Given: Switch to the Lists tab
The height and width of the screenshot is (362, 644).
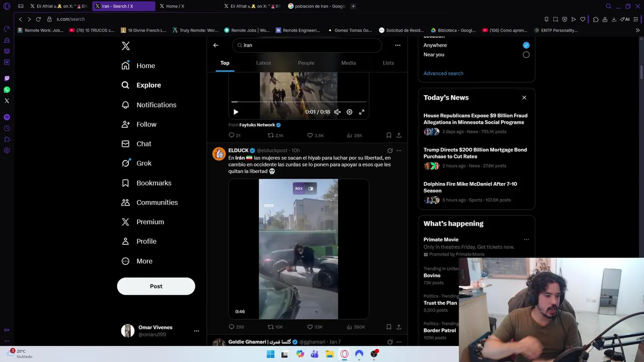Looking at the screenshot, I should pos(388,63).
